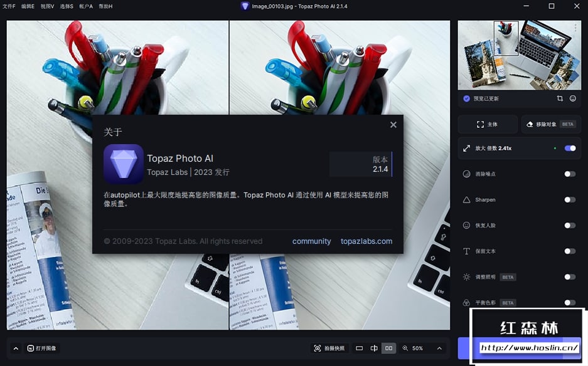
Task: Enable the Sharpen switch
Action: coord(570,200)
